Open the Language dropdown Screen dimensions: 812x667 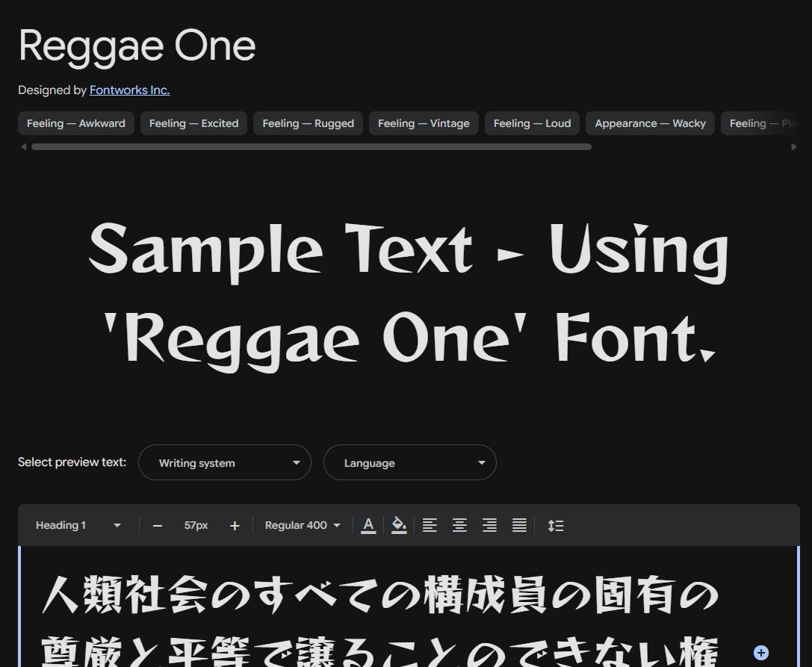(409, 462)
